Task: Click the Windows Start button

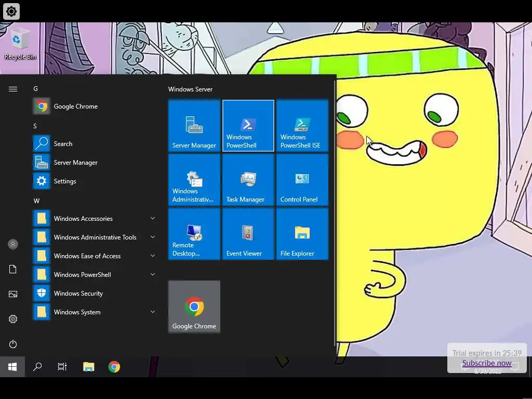Action: 12,366
